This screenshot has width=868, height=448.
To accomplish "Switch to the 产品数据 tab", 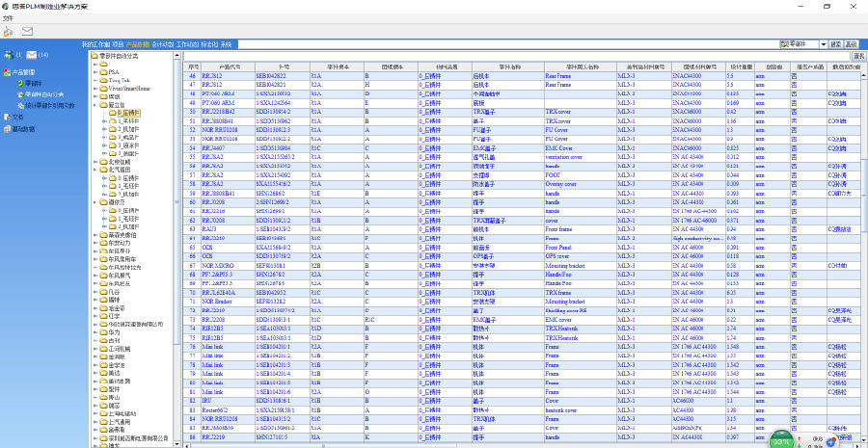I will pos(137,43).
